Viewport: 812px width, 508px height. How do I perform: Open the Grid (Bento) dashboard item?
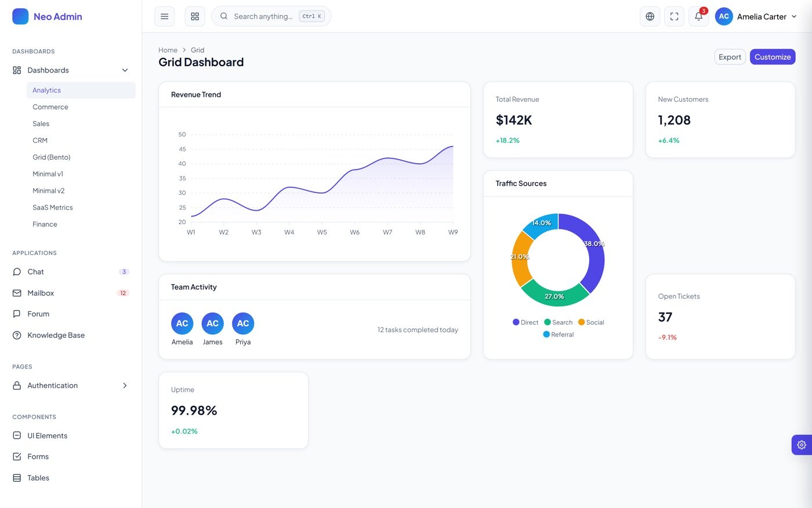pos(81,157)
